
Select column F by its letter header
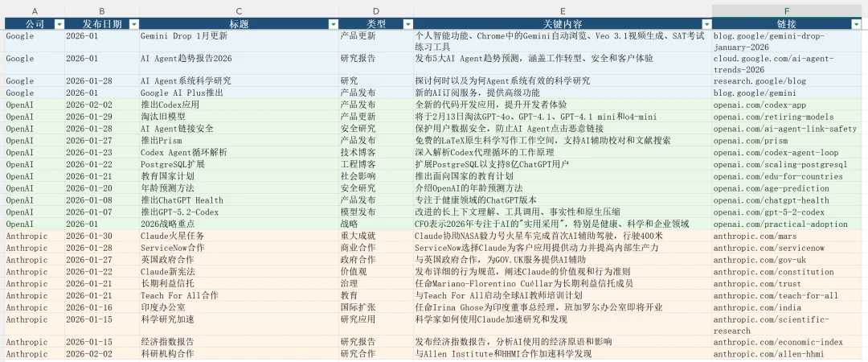coord(786,10)
